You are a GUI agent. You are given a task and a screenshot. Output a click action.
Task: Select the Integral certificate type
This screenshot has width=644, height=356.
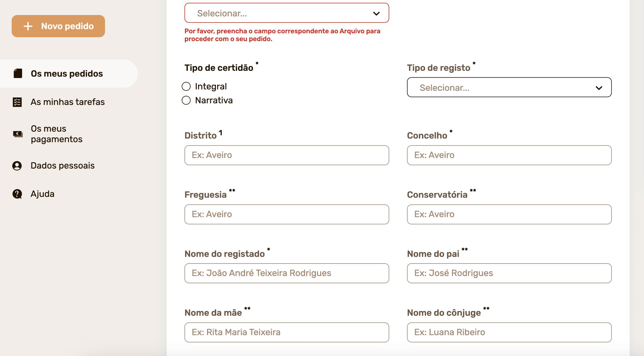coord(186,86)
